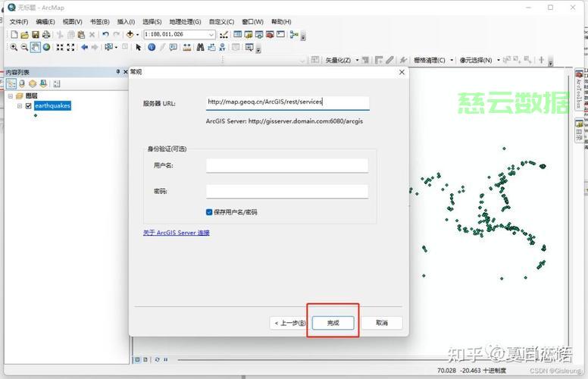Undo the last action
The width and height of the screenshot is (588, 379).
105,35
